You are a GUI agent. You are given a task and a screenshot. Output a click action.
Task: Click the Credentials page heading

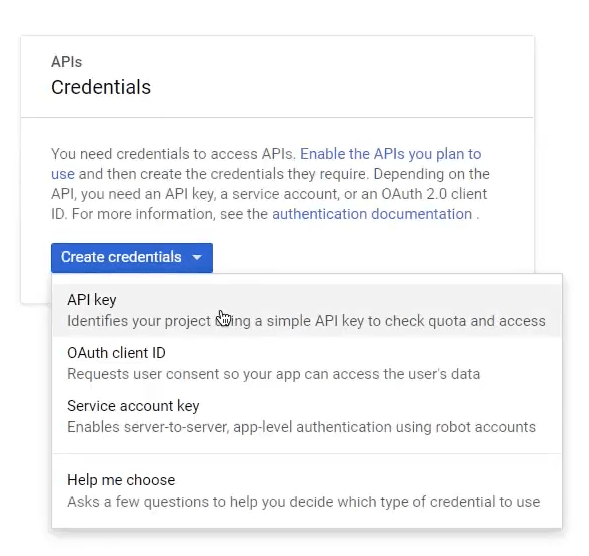101,87
